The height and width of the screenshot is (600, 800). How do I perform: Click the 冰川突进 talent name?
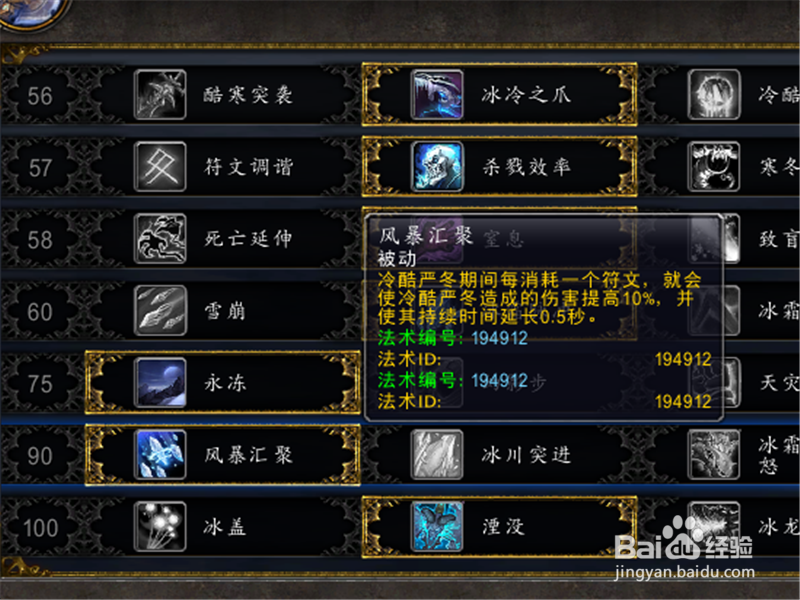[526, 454]
